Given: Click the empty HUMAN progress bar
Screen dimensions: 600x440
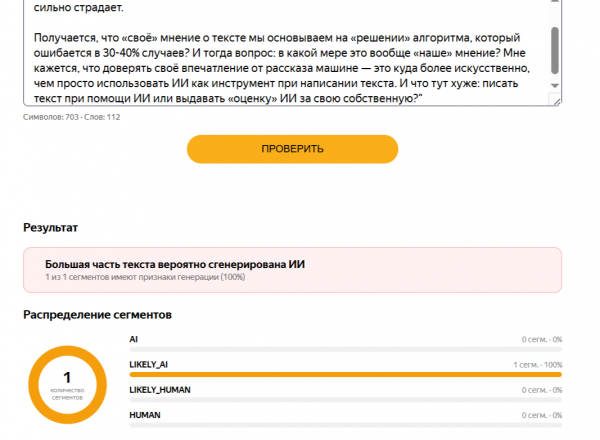Looking at the screenshot, I should coord(346,425).
